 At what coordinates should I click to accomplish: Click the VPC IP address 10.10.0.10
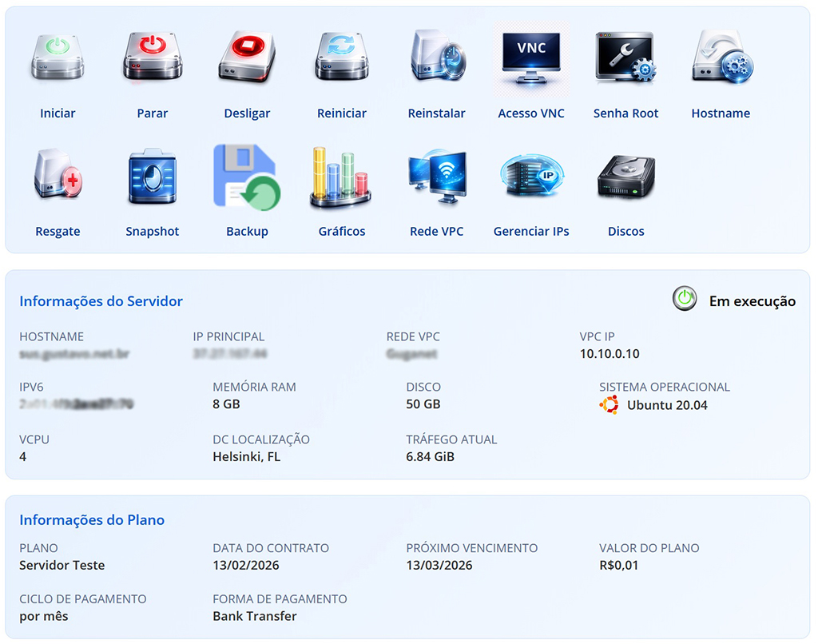[610, 354]
